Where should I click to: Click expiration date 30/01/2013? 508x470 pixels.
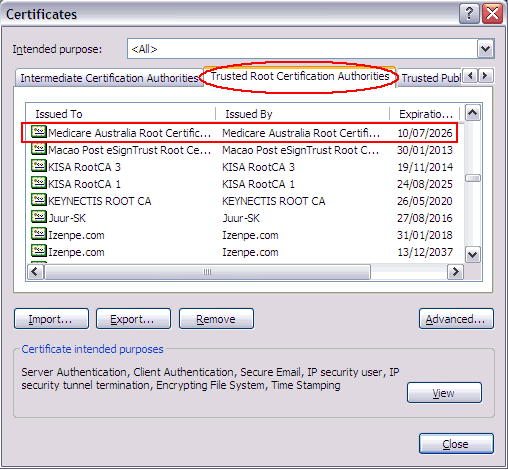point(425,150)
